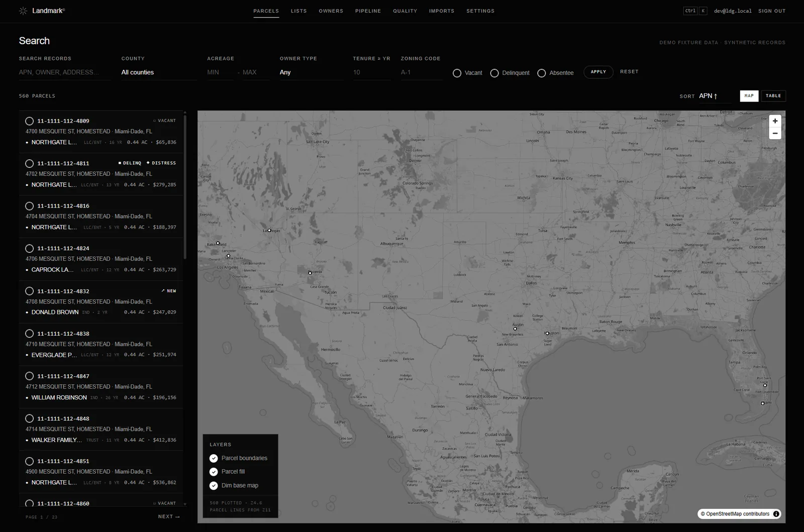This screenshot has width=804, height=532.
Task: Open the Sort dropdown showing APN
Action: (715, 96)
